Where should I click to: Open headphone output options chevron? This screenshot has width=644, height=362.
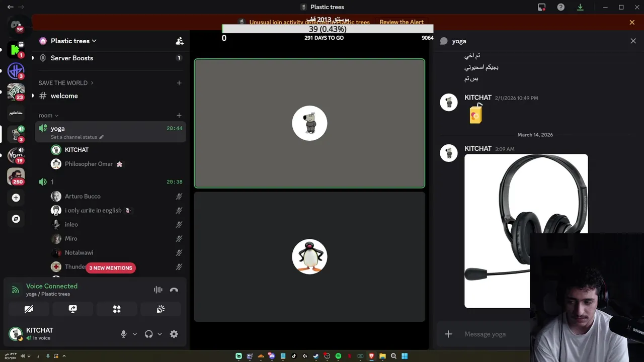[x=159, y=334]
